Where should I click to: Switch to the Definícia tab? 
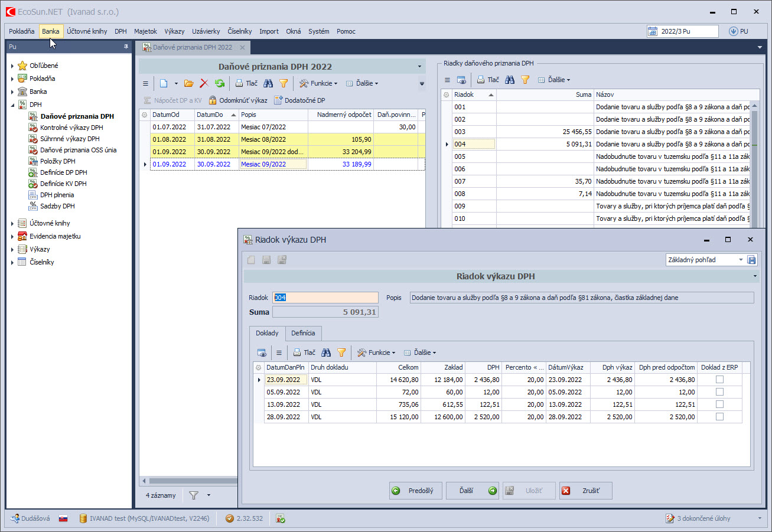click(303, 333)
